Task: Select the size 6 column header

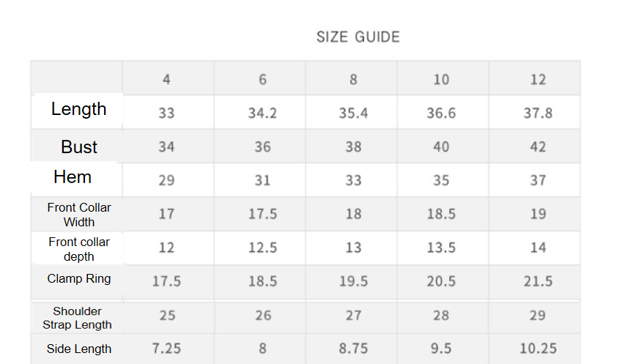Action: [262, 79]
